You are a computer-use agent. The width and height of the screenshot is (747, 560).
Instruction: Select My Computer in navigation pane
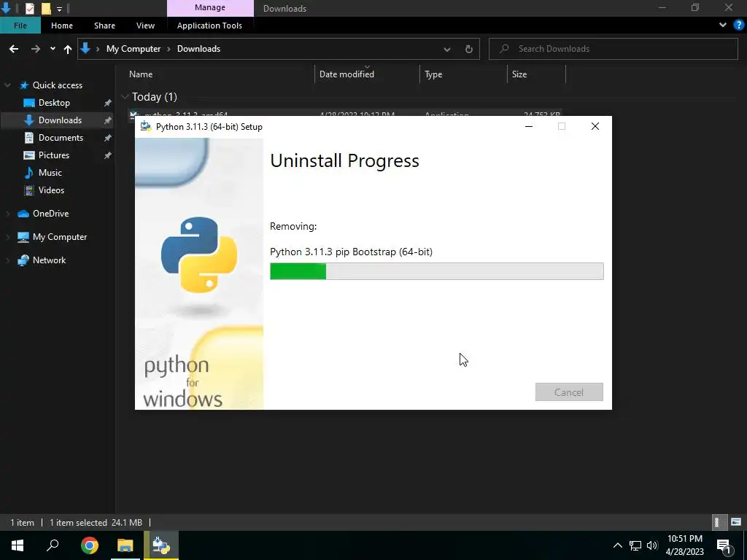tap(60, 237)
